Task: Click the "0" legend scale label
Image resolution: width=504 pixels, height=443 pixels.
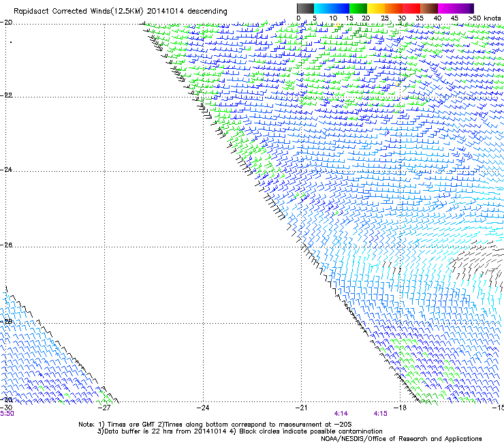Action: [298, 18]
